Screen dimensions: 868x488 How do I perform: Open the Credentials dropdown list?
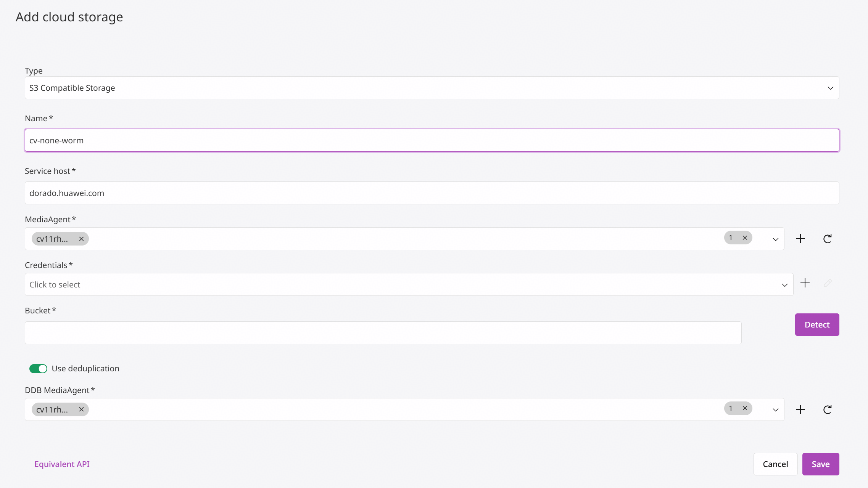point(409,284)
